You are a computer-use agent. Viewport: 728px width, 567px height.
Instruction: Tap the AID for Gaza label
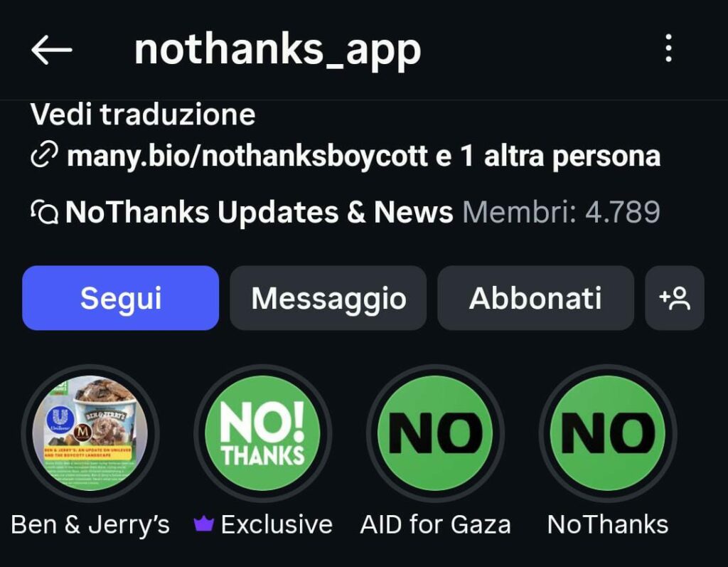(x=436, y=525)
